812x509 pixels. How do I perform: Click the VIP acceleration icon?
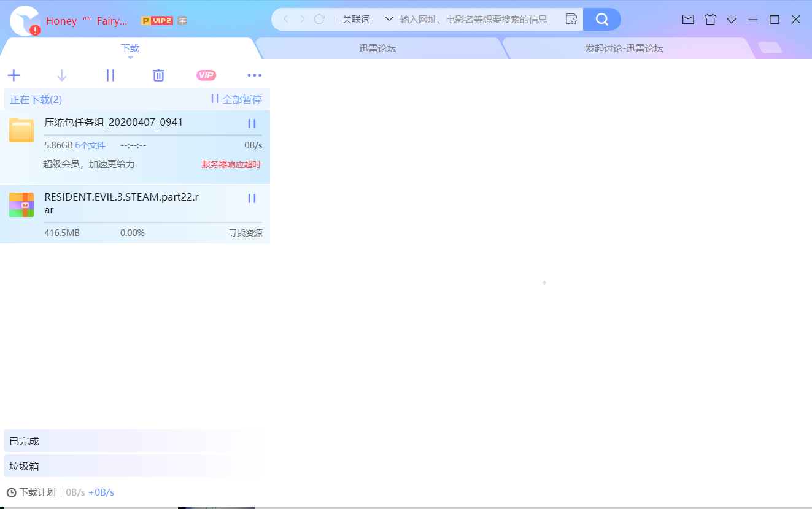pyautogui.click(x=206, y=75)
